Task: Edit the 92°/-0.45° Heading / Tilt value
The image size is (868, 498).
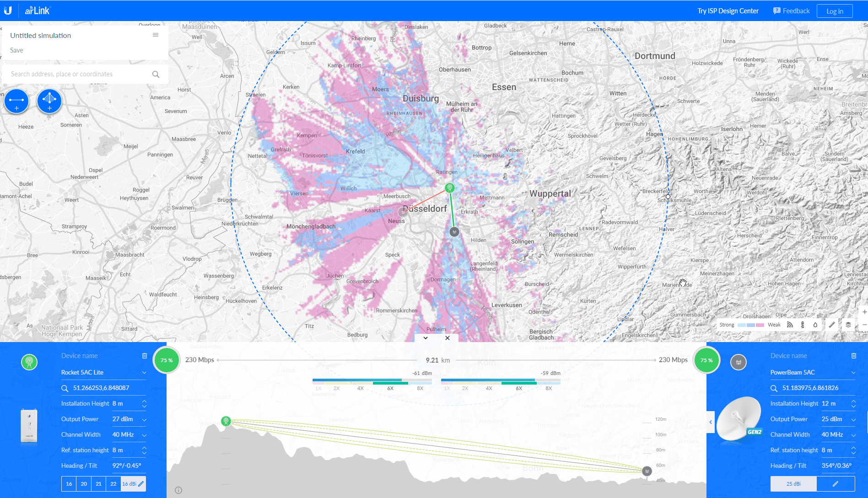Action: tap(129, 466)
